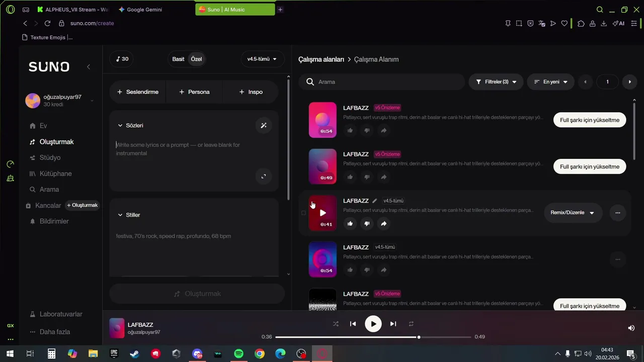Skip to next track in player
Viewport: 644px width, 362px height.
pyautogui.click(x=393, y=324)
